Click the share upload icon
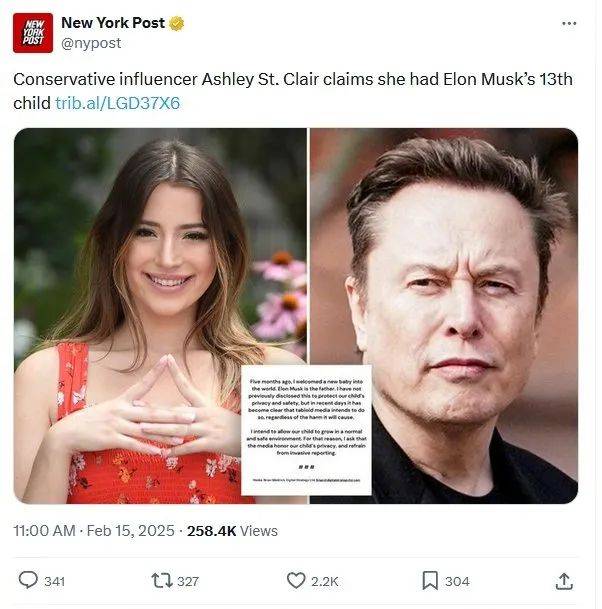 click(564, 580)
